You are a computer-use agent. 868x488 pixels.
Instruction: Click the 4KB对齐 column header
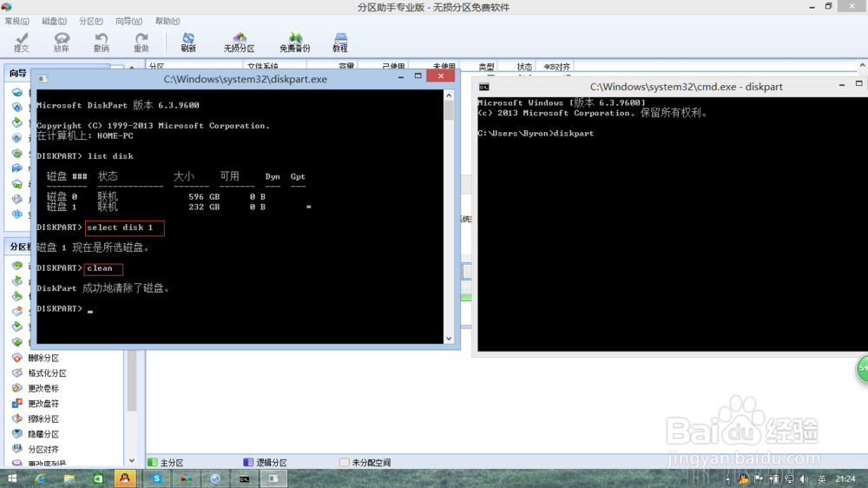[557, 67]
